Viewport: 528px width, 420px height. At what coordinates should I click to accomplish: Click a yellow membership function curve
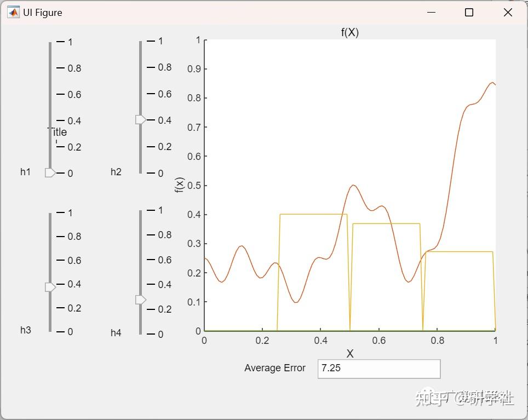(312, 215)
